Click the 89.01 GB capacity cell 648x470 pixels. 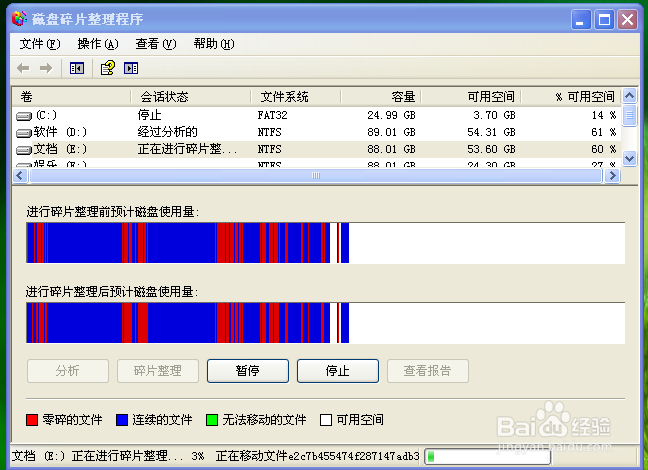[391, 132]
